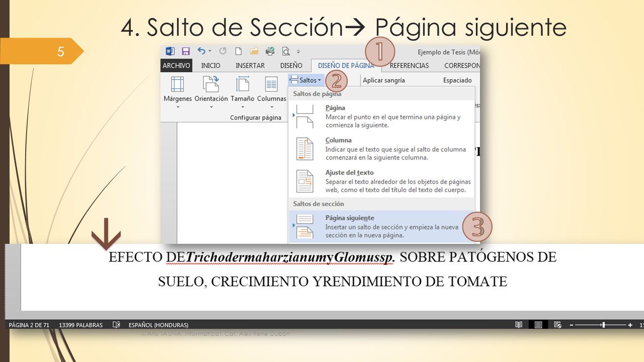Click the zoom out minus button
644x362 pixels.
pos(571,325)
